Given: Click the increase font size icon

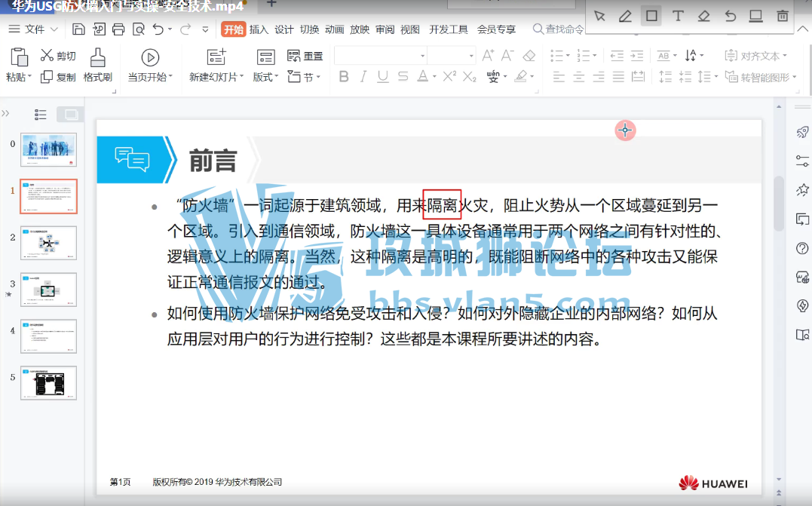Looking at the screenshot, I should (488, 55).
